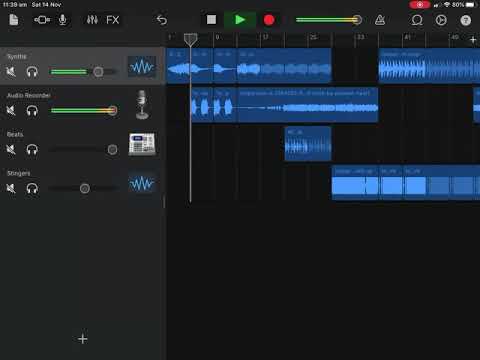The width and height of the screenshot is (480, 360).
Task: Start playback with green Play button
Action: point(240,20)
